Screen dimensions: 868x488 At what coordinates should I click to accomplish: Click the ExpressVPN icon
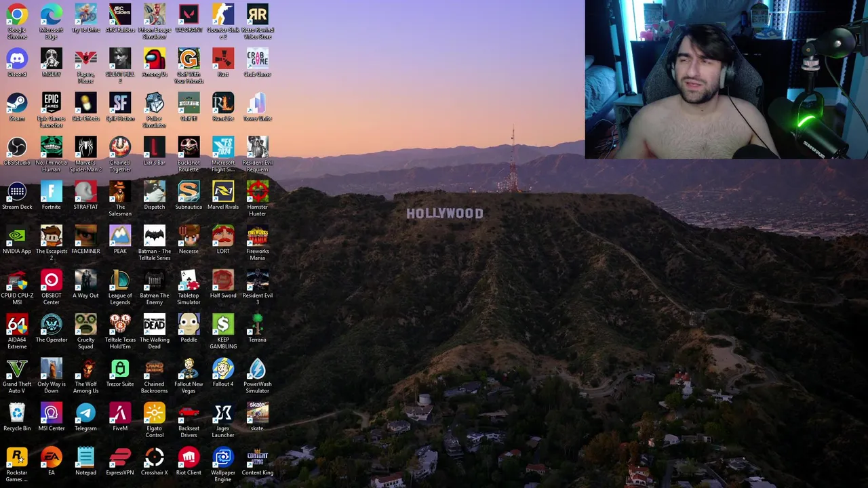pos(120,457)
